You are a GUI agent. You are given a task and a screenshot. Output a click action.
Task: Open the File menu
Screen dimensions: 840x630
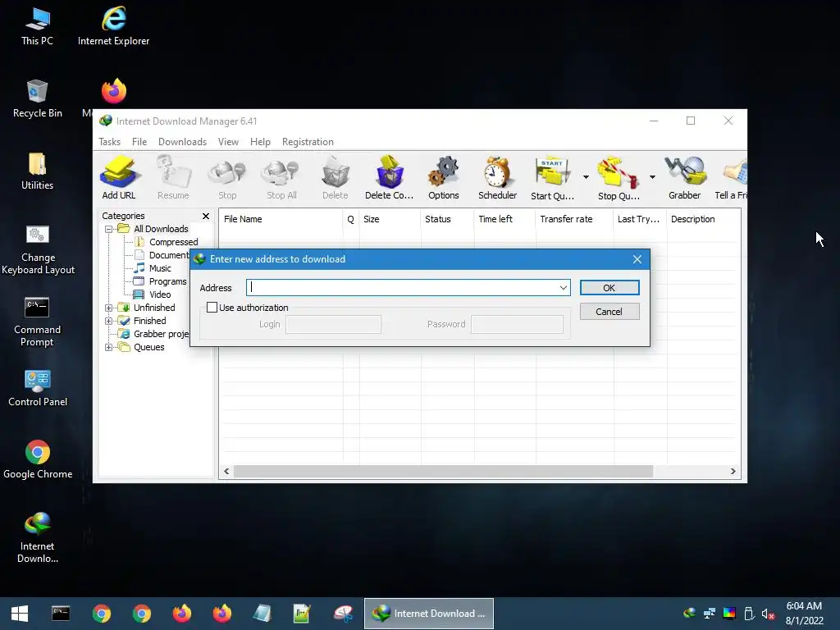pyautogui.click(x=139, y=142)
